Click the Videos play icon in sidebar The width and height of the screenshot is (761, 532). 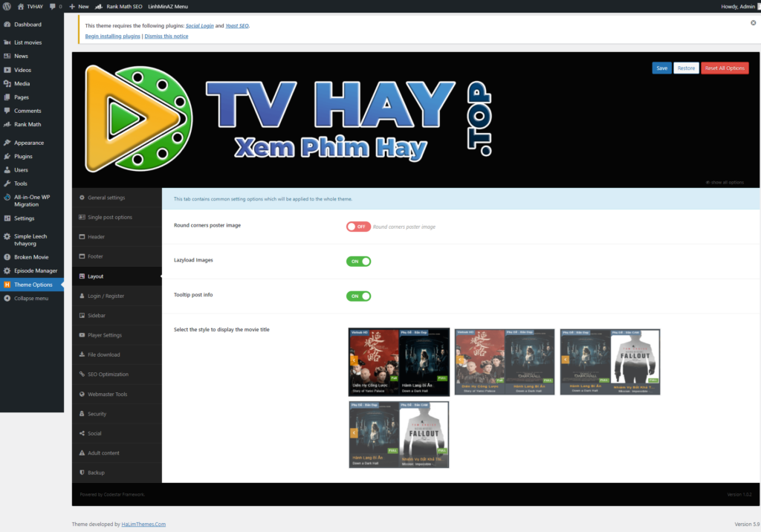[7, 70]
